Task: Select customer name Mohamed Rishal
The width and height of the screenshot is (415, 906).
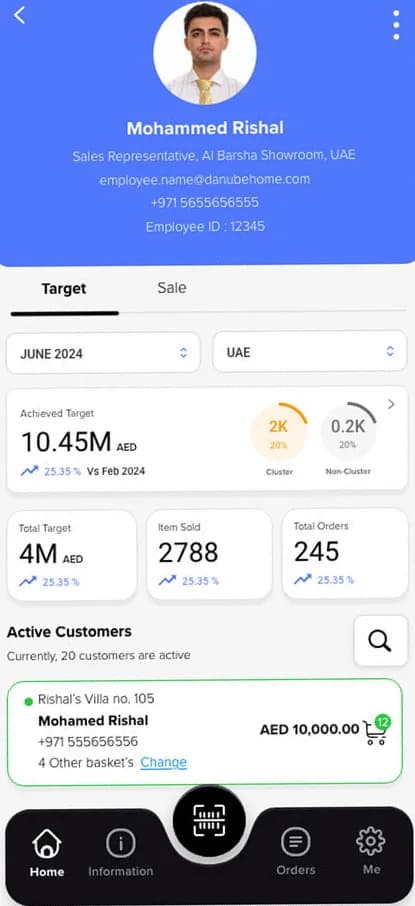Action: 93,721
